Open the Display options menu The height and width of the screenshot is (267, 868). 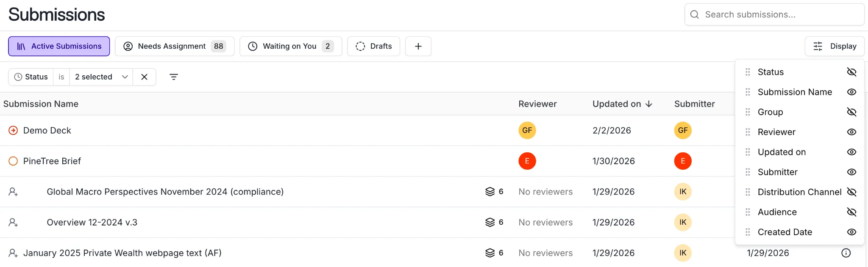click(835, 46)
